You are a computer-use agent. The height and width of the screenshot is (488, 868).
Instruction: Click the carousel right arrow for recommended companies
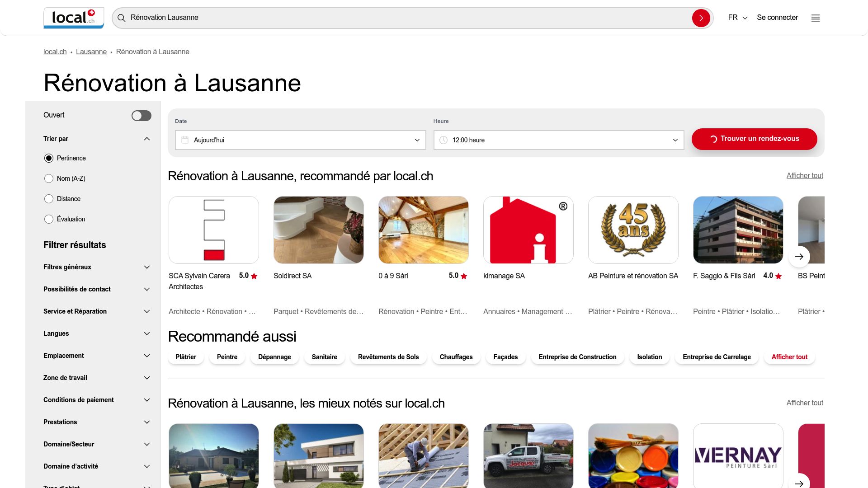[799, 256]
